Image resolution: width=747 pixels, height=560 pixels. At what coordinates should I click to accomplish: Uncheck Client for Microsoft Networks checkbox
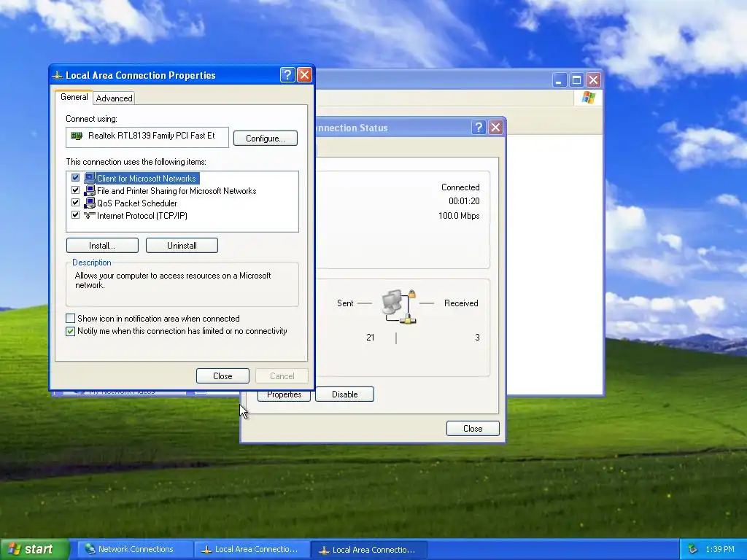(x=75, y=178)
